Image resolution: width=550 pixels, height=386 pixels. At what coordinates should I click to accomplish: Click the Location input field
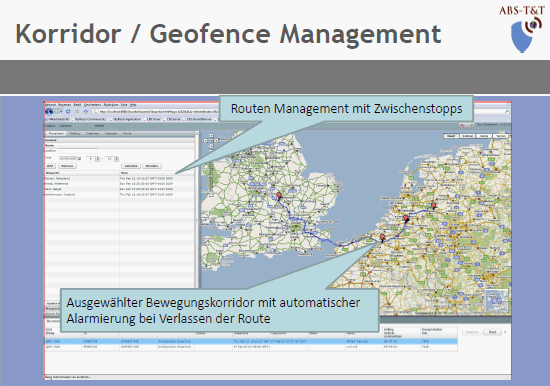point(77,151)
